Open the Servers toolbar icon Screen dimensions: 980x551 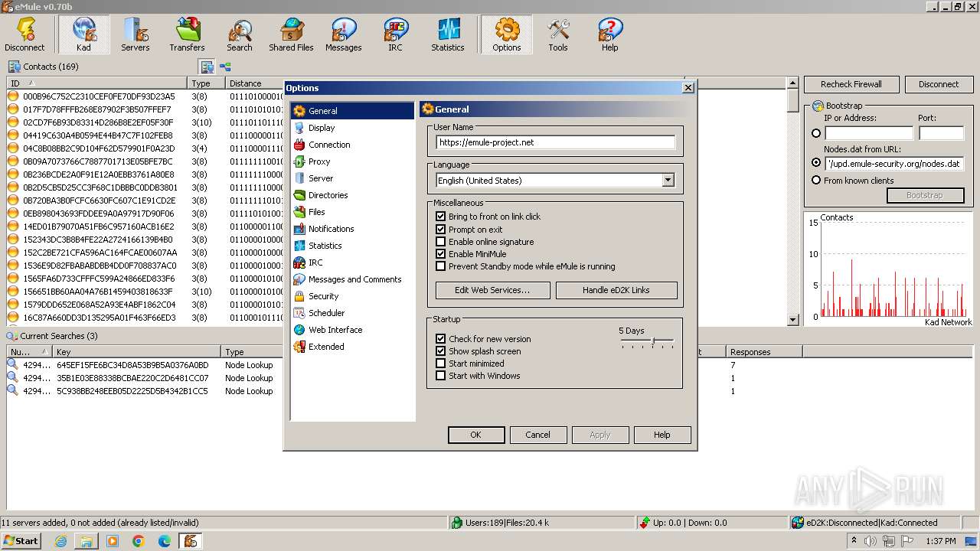136,34
